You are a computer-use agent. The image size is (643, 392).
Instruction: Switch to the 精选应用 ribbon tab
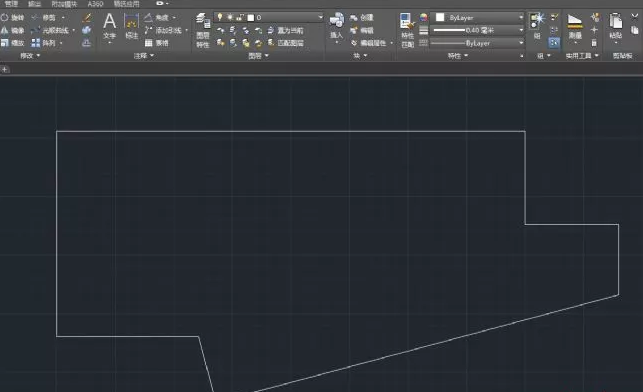click(126, 4)
